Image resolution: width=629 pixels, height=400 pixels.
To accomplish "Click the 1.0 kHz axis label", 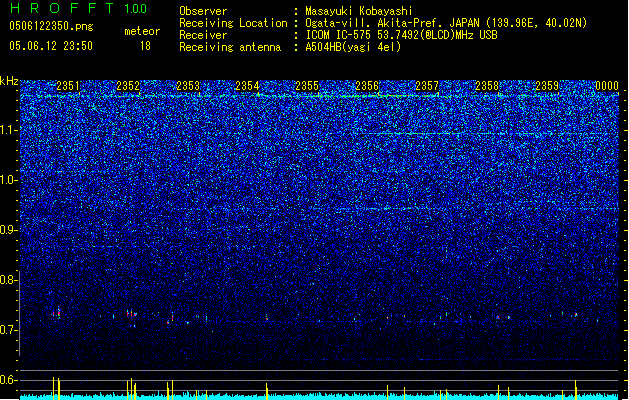I will pos(8,180).
